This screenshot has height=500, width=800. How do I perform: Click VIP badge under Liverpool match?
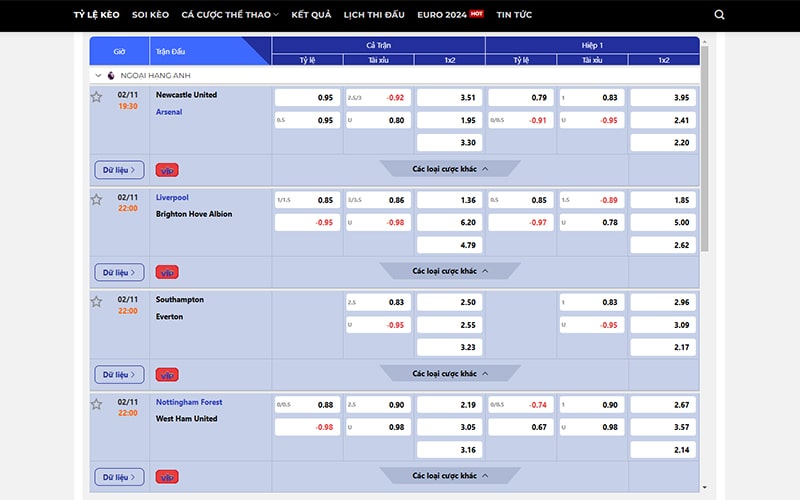[x=167, y=272]
